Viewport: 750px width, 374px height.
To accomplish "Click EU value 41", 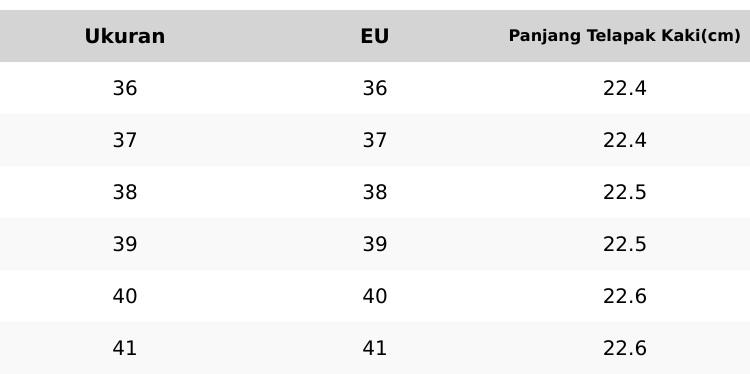I will coord(375,348).
